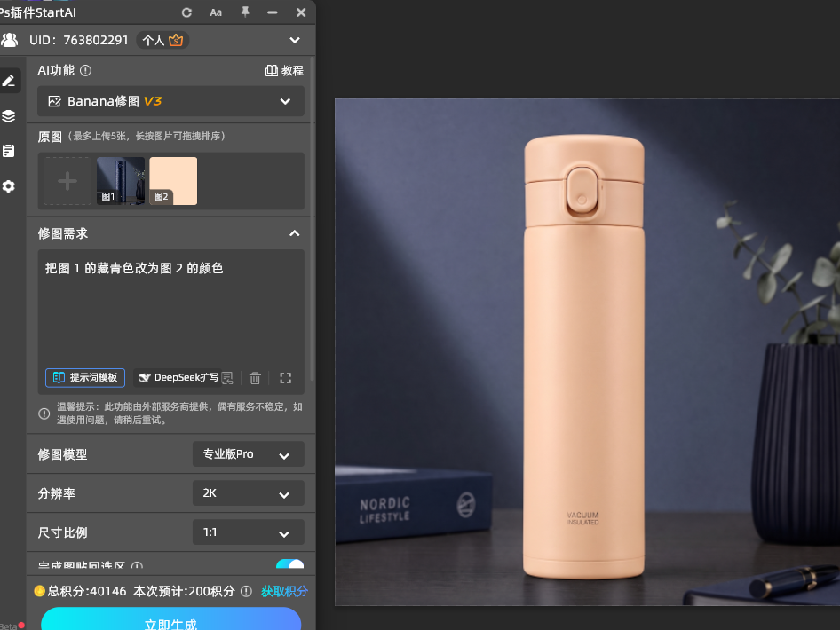Close the StartAI plugin panel

click(301, 12)
